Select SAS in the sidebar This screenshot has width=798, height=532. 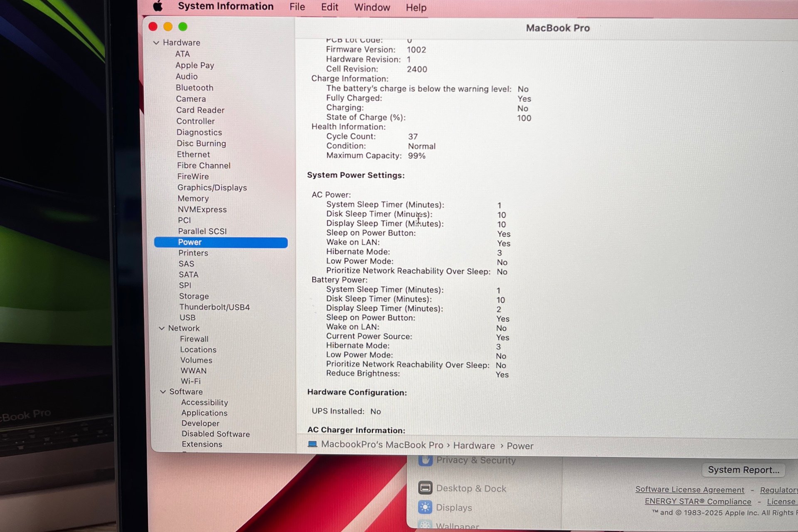tap(186, 264)
